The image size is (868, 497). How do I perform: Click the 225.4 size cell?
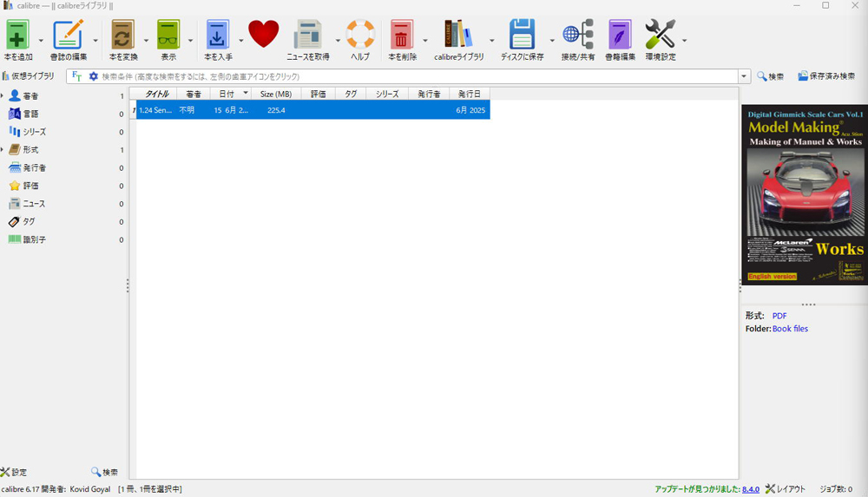point(276,110)
